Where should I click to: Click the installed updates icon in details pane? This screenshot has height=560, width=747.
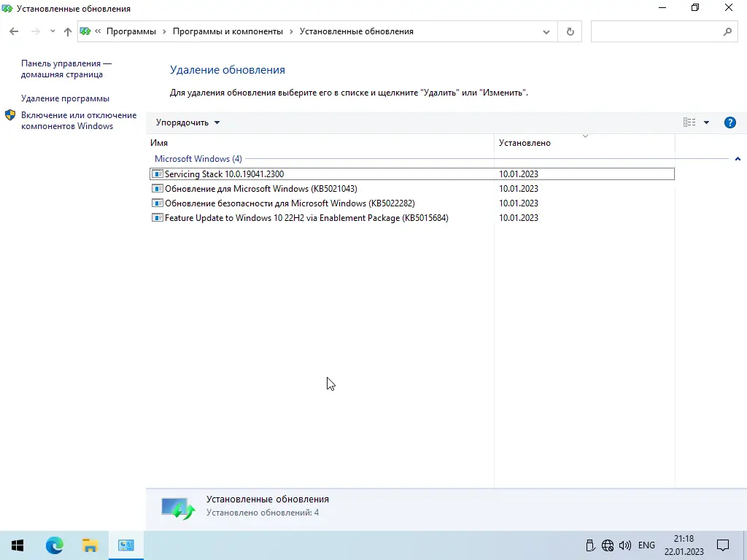(x=178, y=508)
